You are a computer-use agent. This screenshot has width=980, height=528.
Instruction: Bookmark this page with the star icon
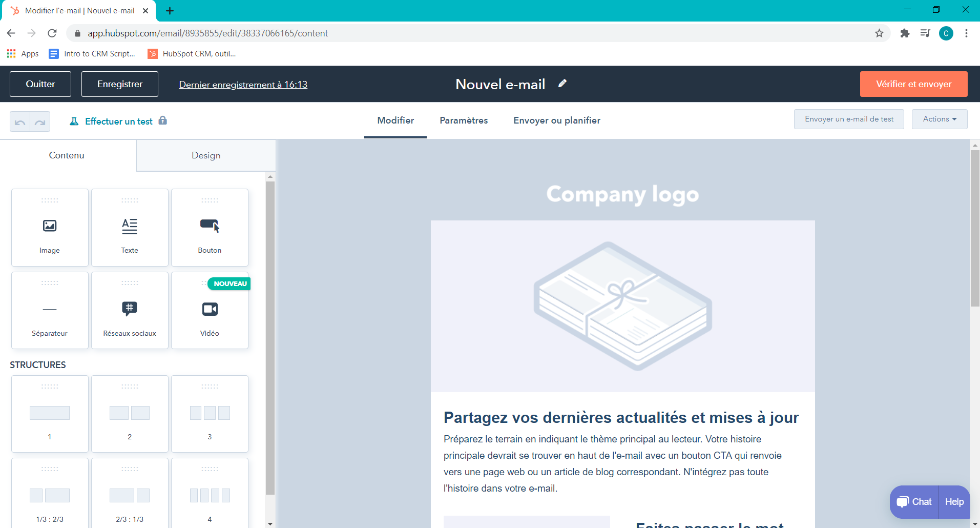click(879, 33)
